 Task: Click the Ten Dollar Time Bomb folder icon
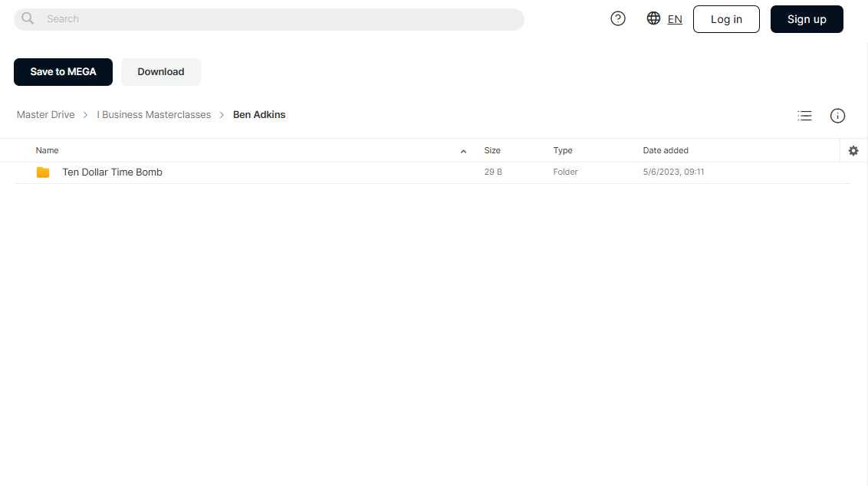coord(43,172)
